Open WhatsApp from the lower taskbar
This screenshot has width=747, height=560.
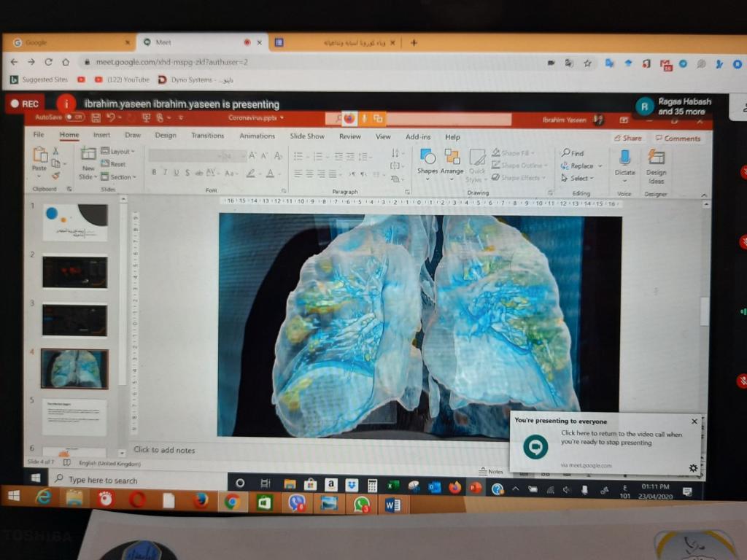361,503
